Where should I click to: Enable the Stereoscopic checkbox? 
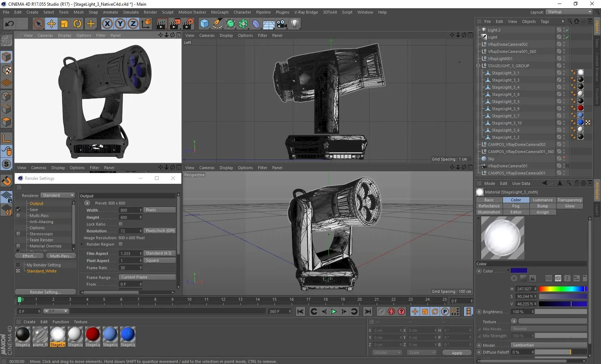pos(18,234)
